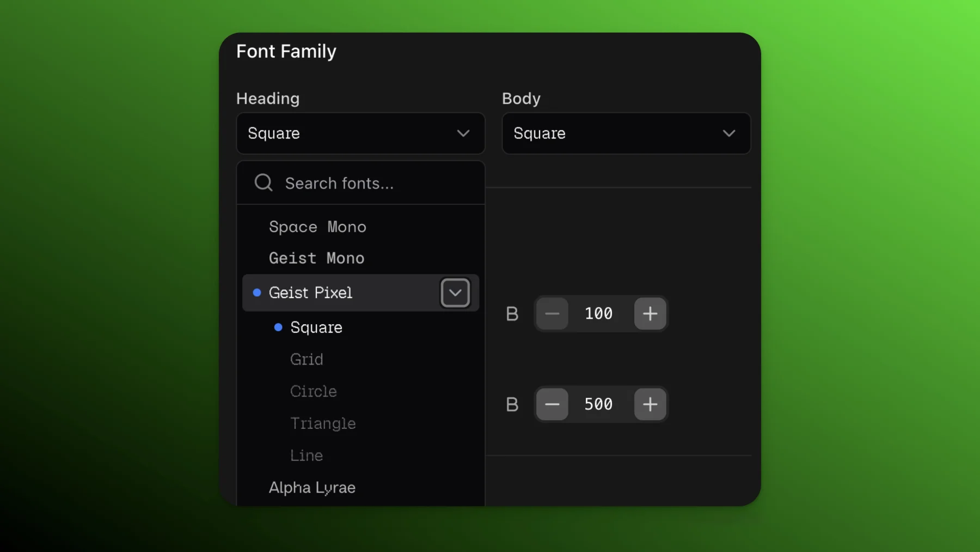
Task: Pick the Line variant of Geist Pixel
Action: (306, 455)
